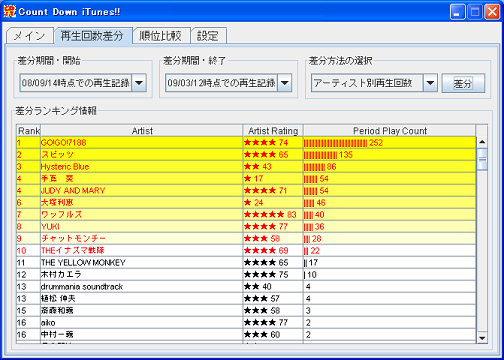The height and width of the screenshot is (360, 504).
Task: Select the THEイナズマ戦隊 row
Action: pyautogui.click(x=246, y=251)
